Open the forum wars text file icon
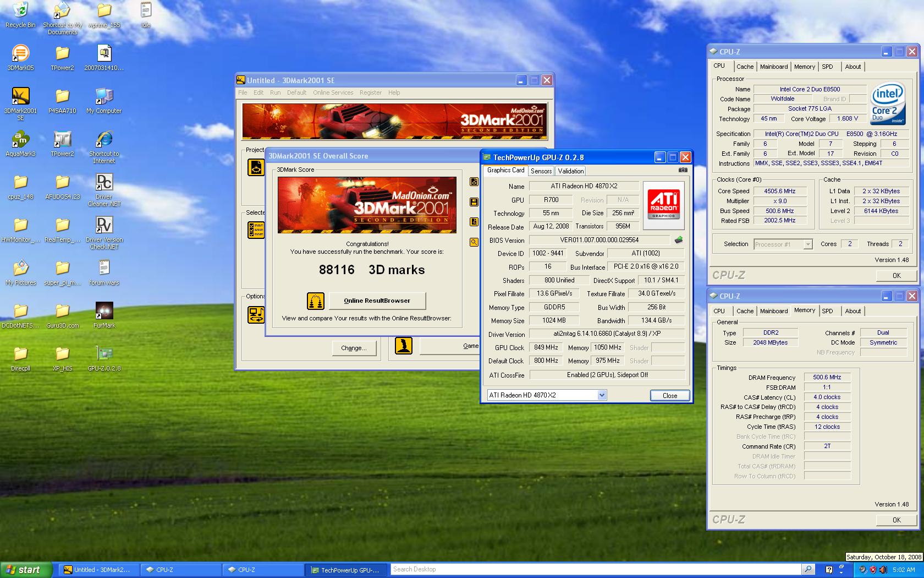The image size is (924, 578). [104, 268]
